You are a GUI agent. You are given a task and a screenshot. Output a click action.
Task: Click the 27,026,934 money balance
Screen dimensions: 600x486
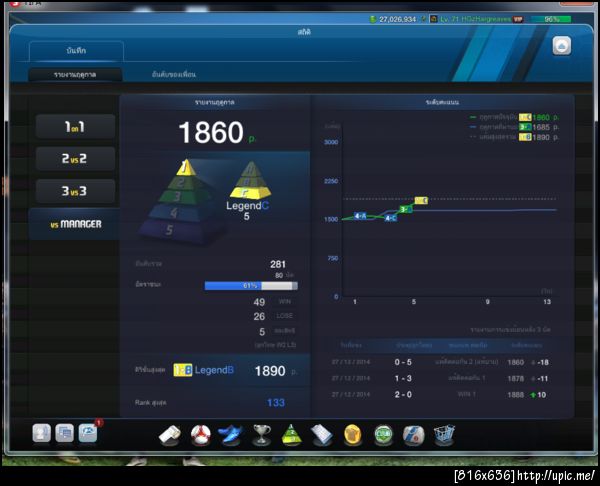click(398, 19)
